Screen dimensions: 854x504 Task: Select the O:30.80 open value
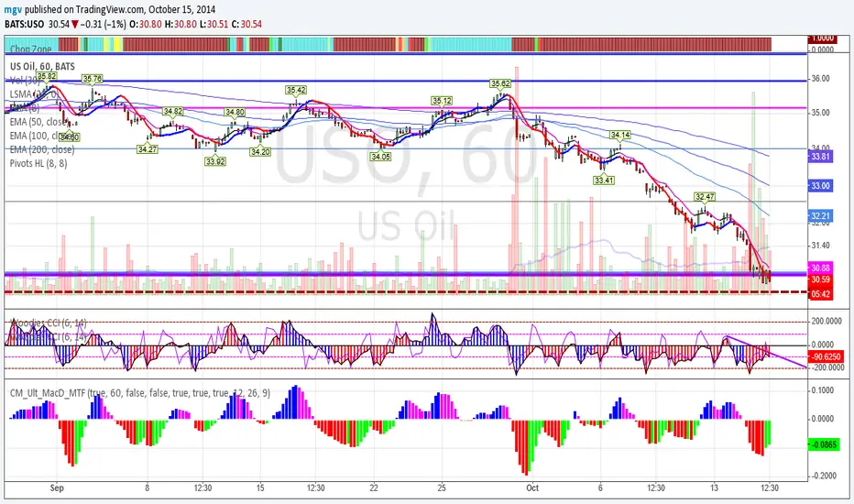pos(146,25)
